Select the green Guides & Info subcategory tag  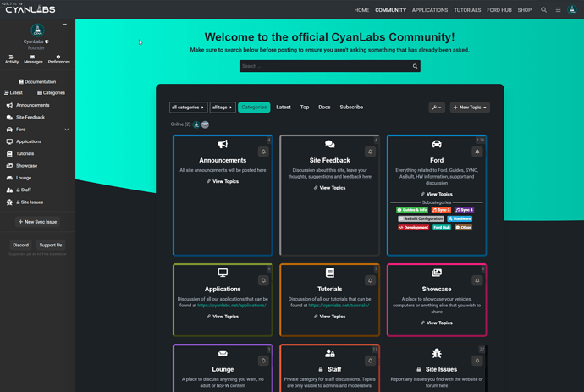412,210
